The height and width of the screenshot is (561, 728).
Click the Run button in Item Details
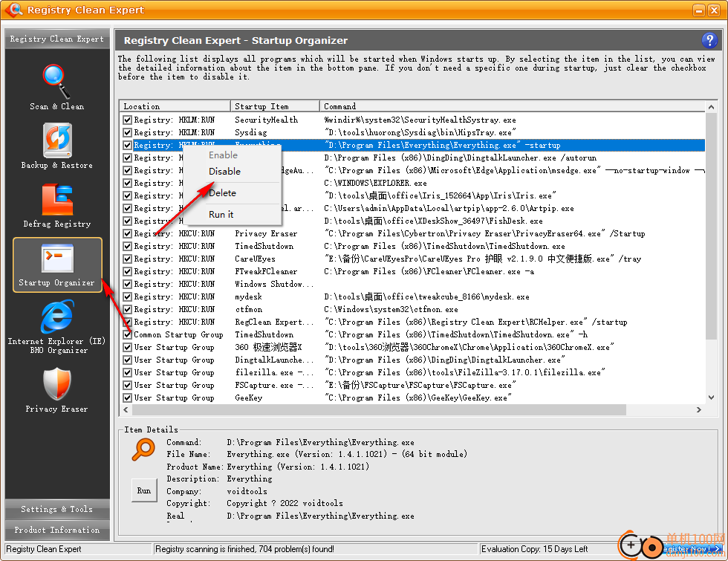[144, 491]
